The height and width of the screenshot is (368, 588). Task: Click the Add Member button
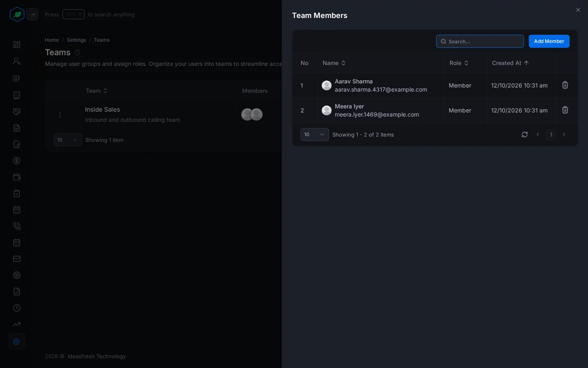[x=549, y=41]
